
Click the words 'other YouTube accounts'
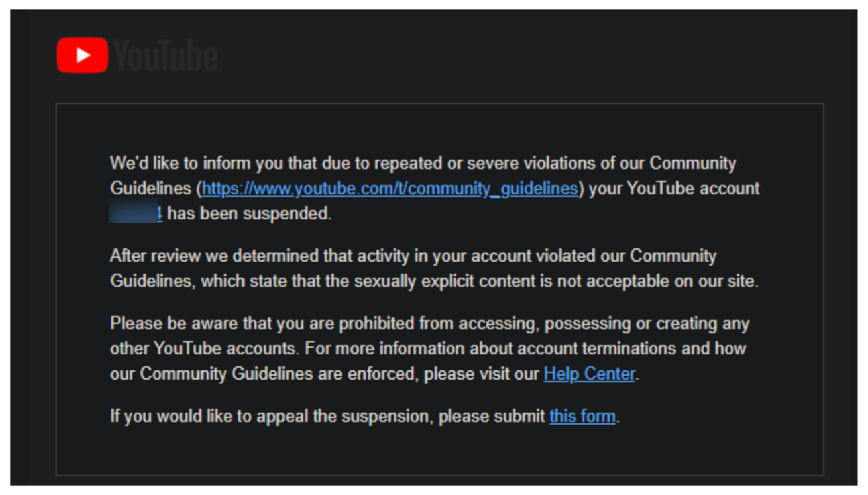202,348
